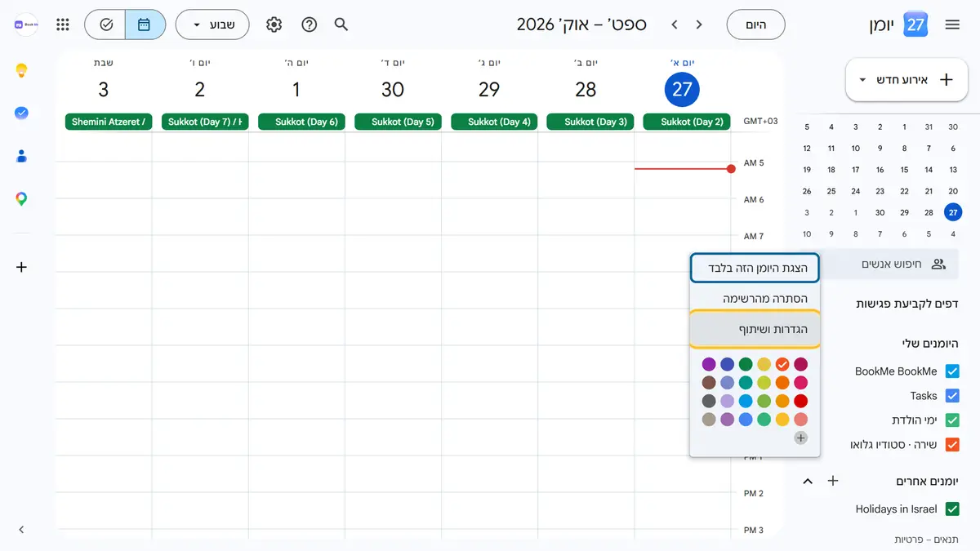Open the BookMe account avatar

click(27, 24)
